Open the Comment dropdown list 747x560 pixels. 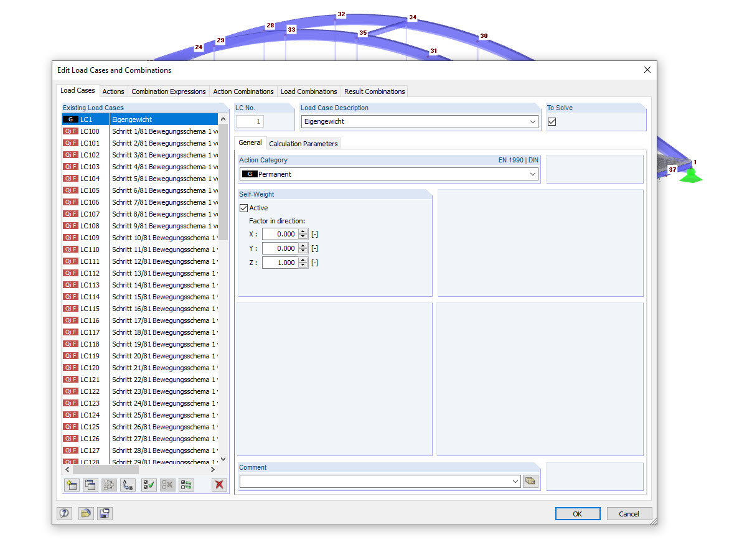click(515, 481)
